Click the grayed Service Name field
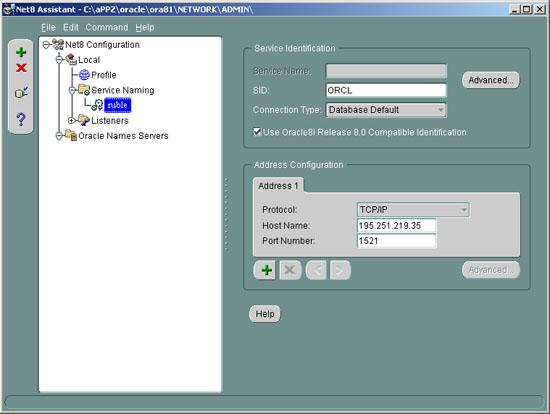This screenshot has width=550, height=414. click(386, 71)
